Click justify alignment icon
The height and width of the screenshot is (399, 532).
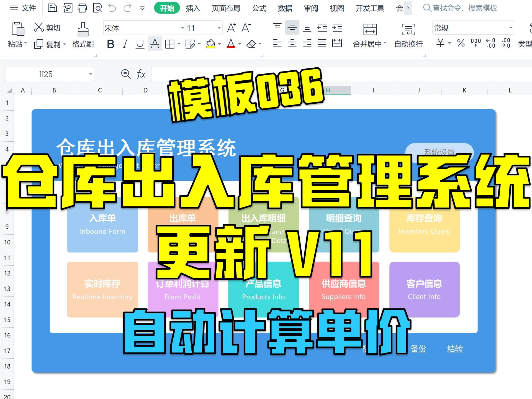pos(322,43)
